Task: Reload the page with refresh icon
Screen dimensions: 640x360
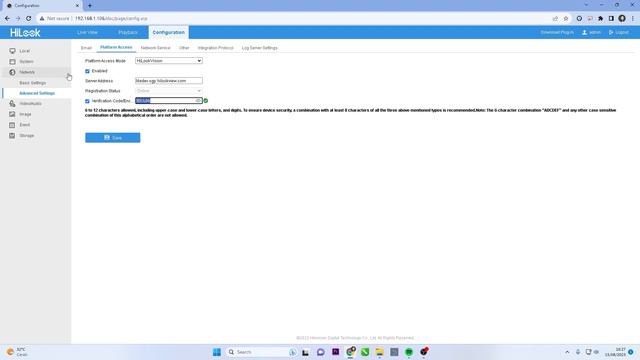Action: 29,18
